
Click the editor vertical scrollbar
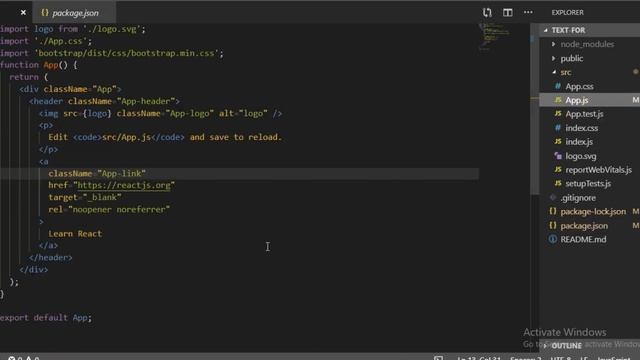click(x=534, y=109)
